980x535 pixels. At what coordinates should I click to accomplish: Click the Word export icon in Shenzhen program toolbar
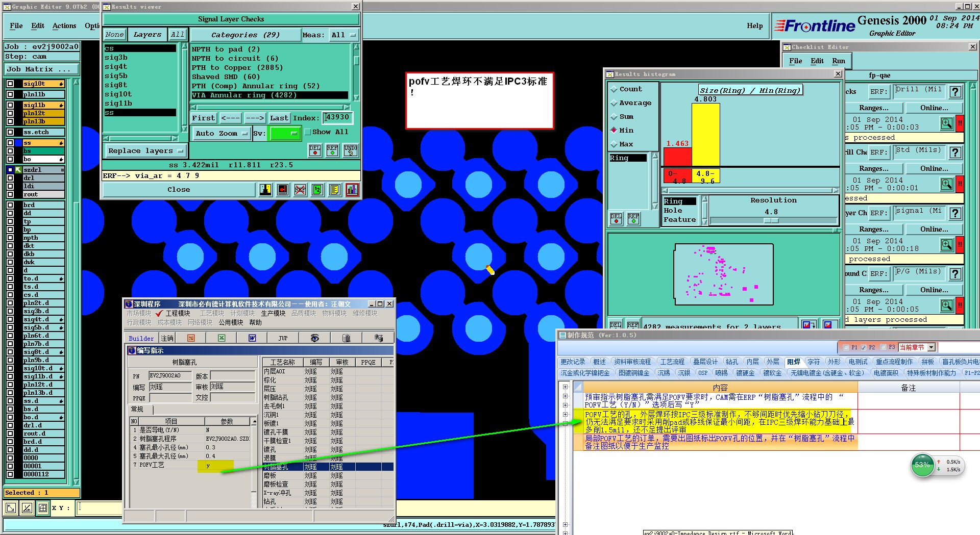coord(252,338)
